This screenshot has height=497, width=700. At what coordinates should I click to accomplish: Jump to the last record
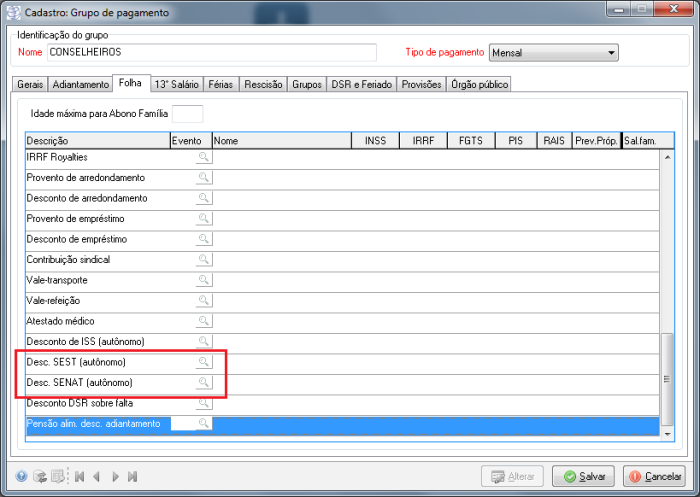coord(133,477)
